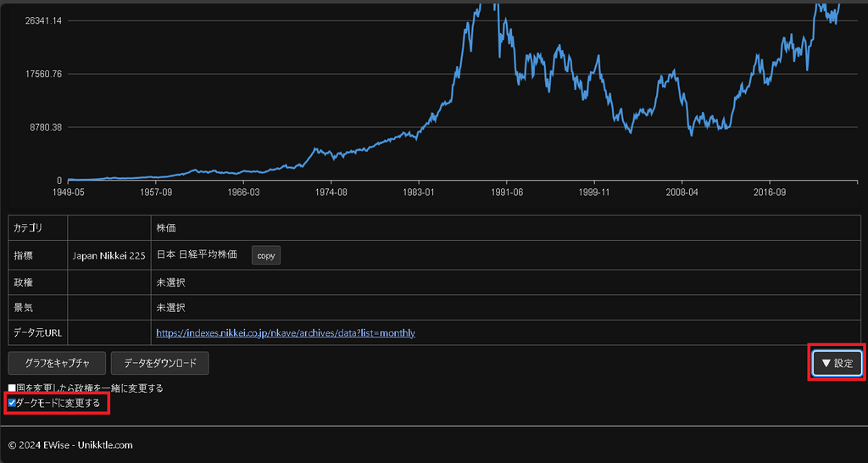The image size is (868, 463).
Task: Click the copy button beside 日本 日経平均株価
Action: tap(265, 255)
